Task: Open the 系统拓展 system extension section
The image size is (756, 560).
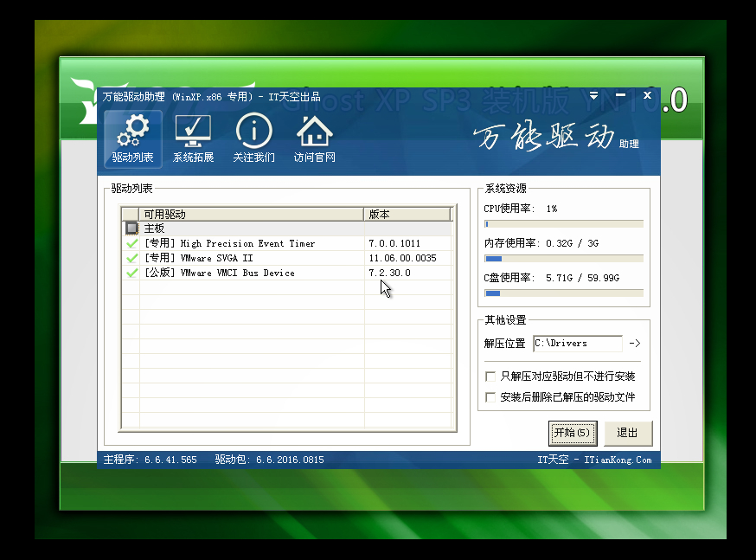Action: pos(193,139)
